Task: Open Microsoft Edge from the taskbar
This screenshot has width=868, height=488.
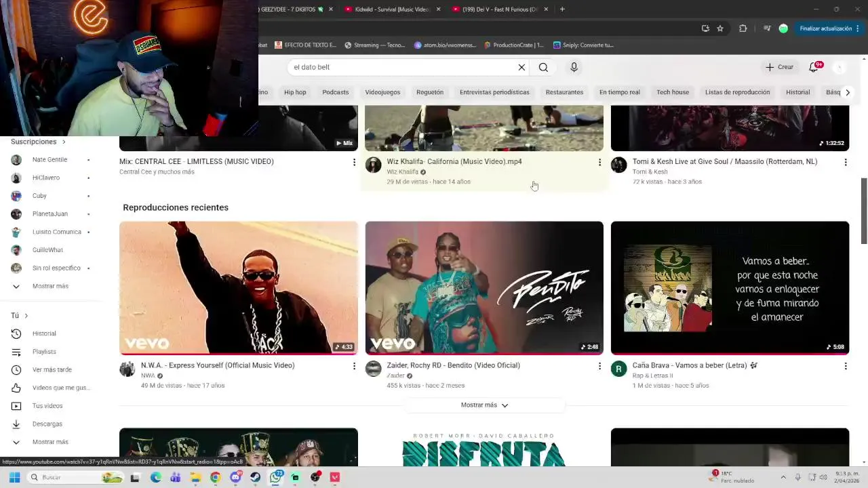Action: [x=155, y=477]
